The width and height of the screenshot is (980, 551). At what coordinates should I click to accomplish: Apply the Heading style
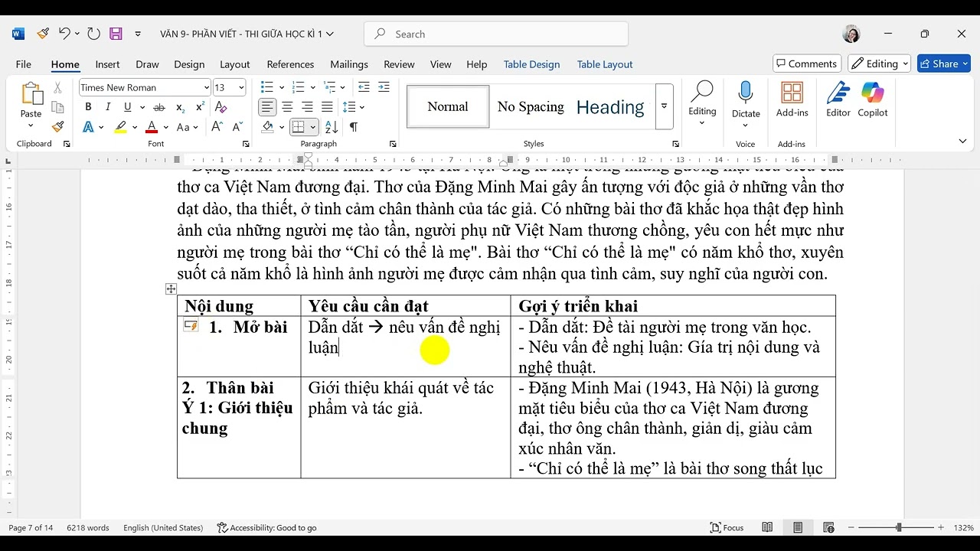(x=610, y=106)
